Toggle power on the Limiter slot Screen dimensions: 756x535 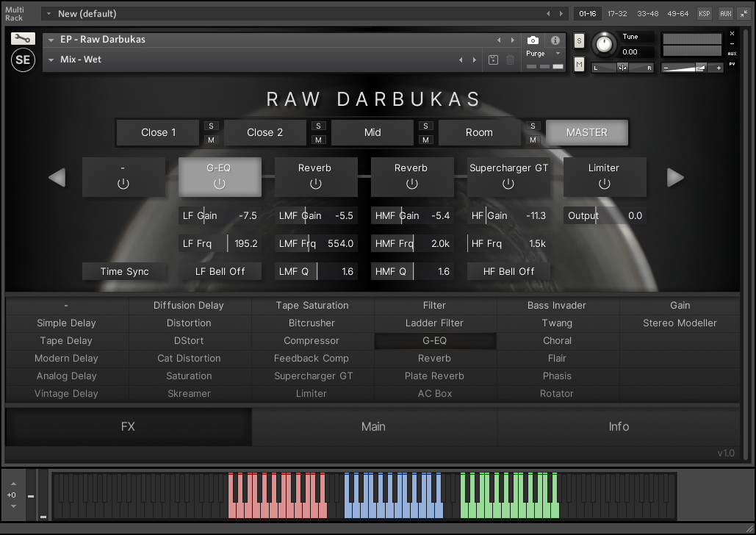click(604, 184)
